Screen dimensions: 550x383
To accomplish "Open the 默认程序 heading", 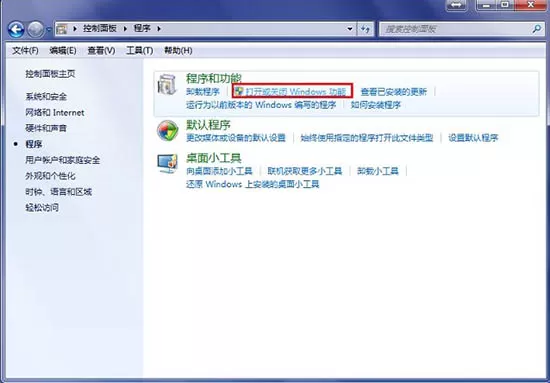I will pos(208,125).
